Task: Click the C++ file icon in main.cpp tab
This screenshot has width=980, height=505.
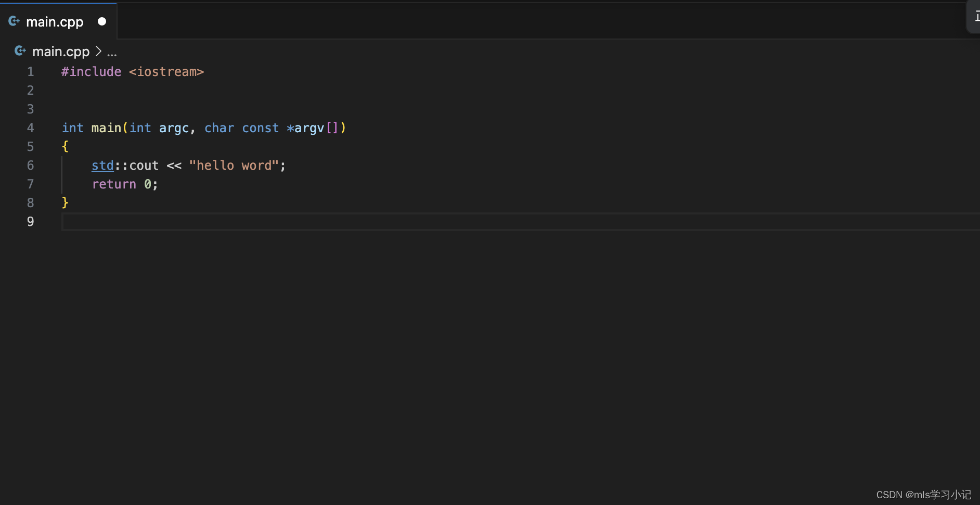Action: click(14, 21)
